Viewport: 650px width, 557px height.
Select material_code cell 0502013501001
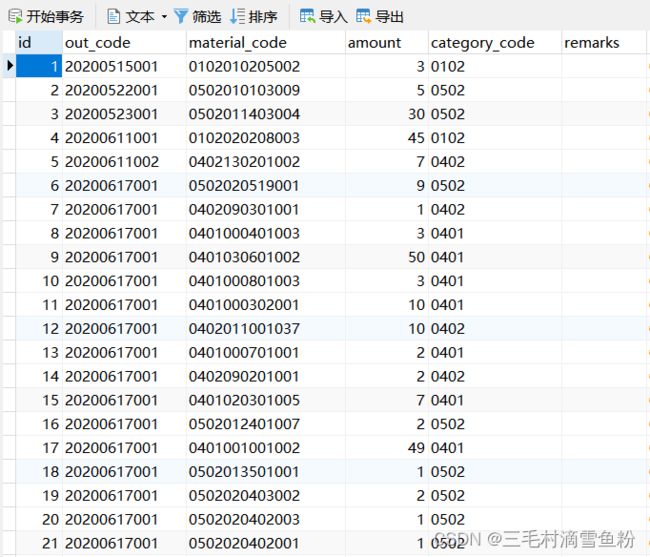tap(266, 471)
